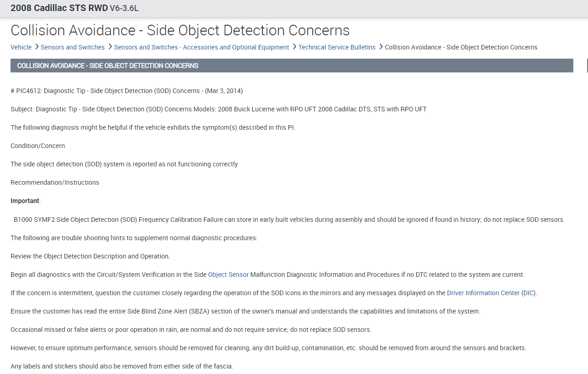Navigate to Technical Service Bulletins breadcrumb
This screenshot has height=374, width=588.
(x=337, y=47)
